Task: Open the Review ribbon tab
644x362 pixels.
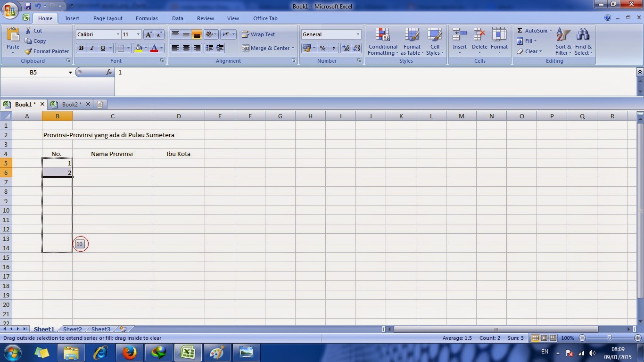Action: [x=206, y=18]
